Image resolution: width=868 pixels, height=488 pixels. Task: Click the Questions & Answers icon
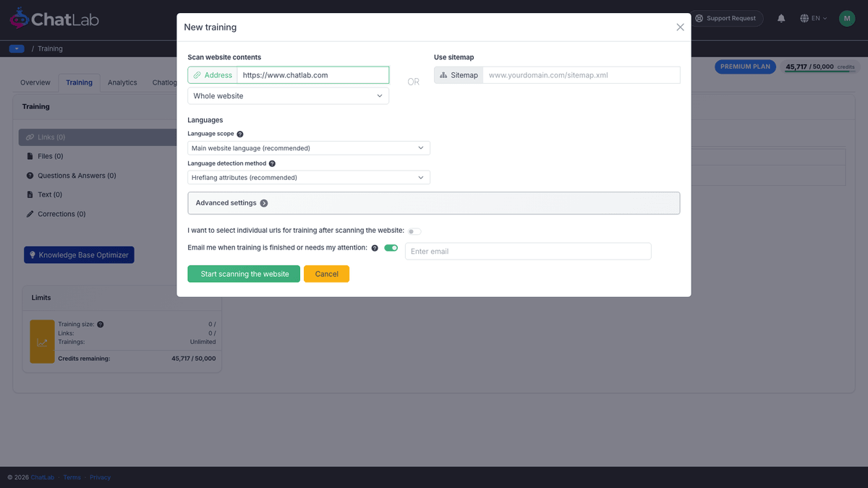point(30,176)
